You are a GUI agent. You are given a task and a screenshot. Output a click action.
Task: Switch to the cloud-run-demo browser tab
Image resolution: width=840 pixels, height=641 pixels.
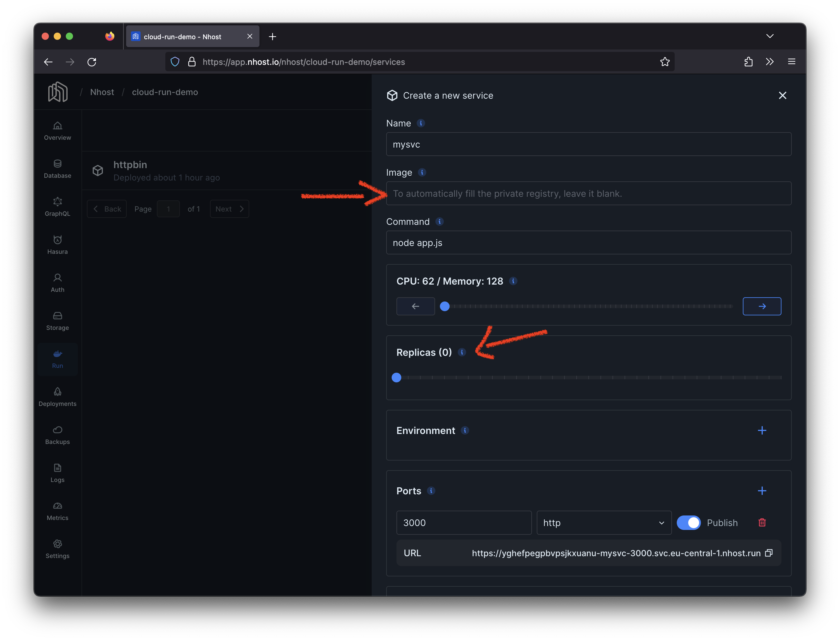pos(187,36)
